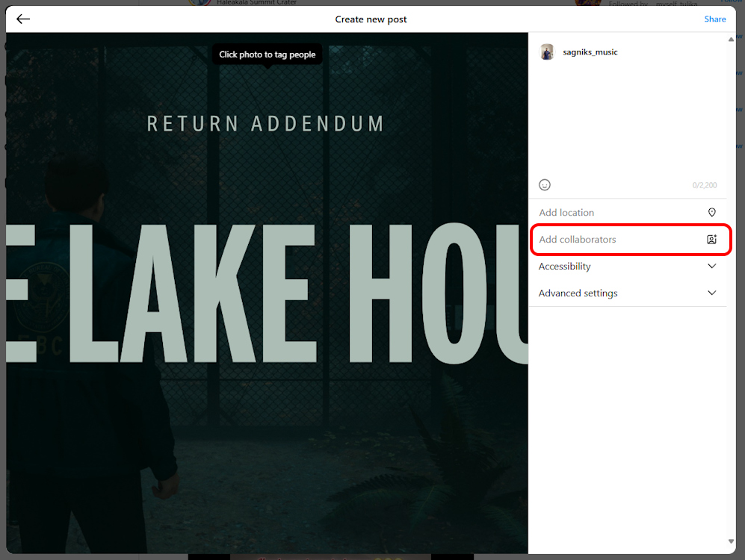Image resolution: width=745 pixels, height=560 pixels.
Task: Click sagniks_music profile avatar
Action: coord(547,52)
